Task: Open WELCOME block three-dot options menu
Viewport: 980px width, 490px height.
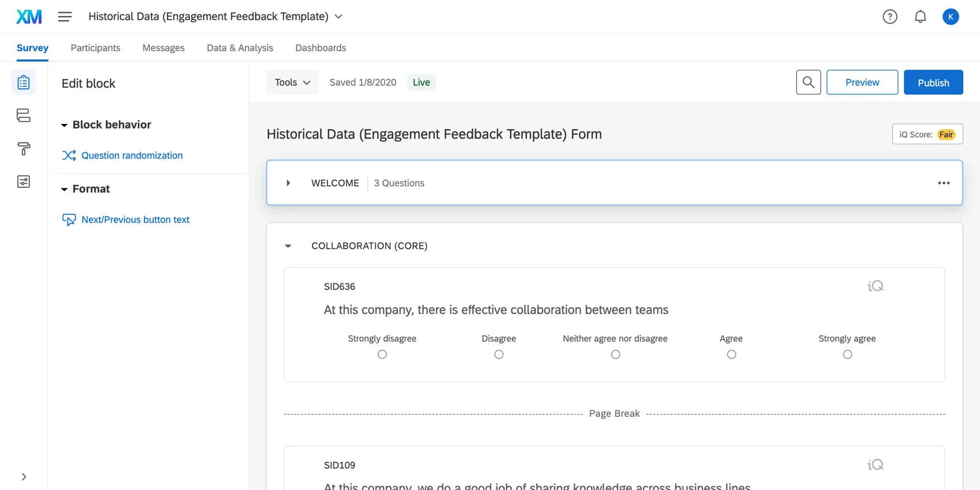Action: (944, 183)
